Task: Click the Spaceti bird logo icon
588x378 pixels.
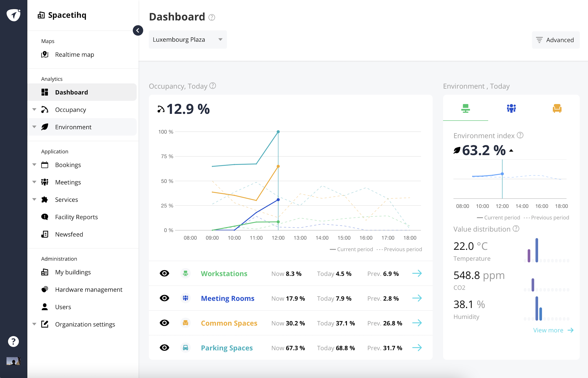Action: [13, 15]
